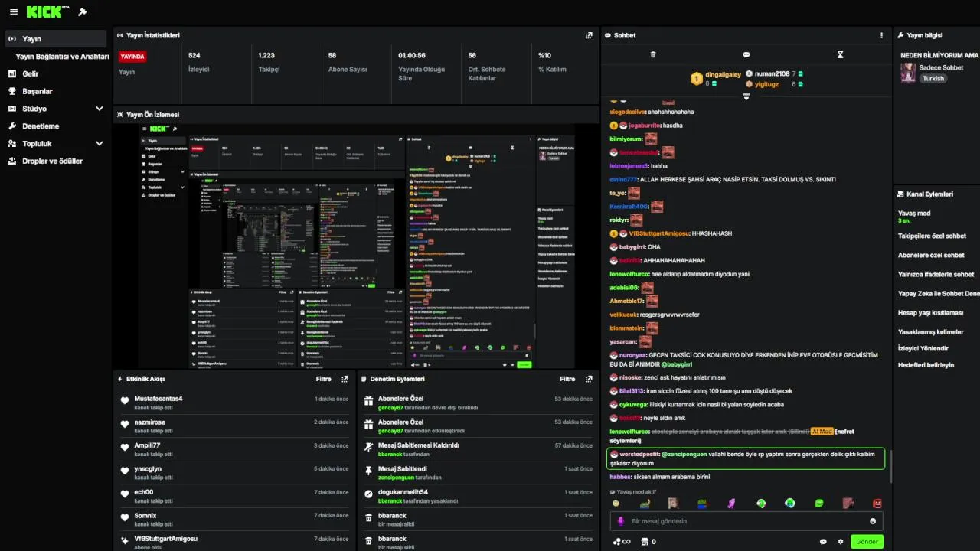Insert the yellow smiley quick emote
This screenshot has width=980, height=551.
[x=616, y=504]
